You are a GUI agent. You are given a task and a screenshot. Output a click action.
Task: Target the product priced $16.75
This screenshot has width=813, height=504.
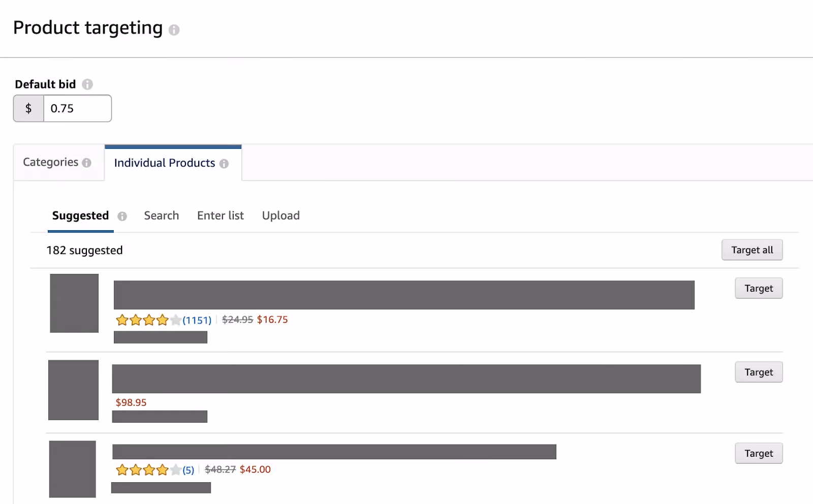[x=759, y=289]
